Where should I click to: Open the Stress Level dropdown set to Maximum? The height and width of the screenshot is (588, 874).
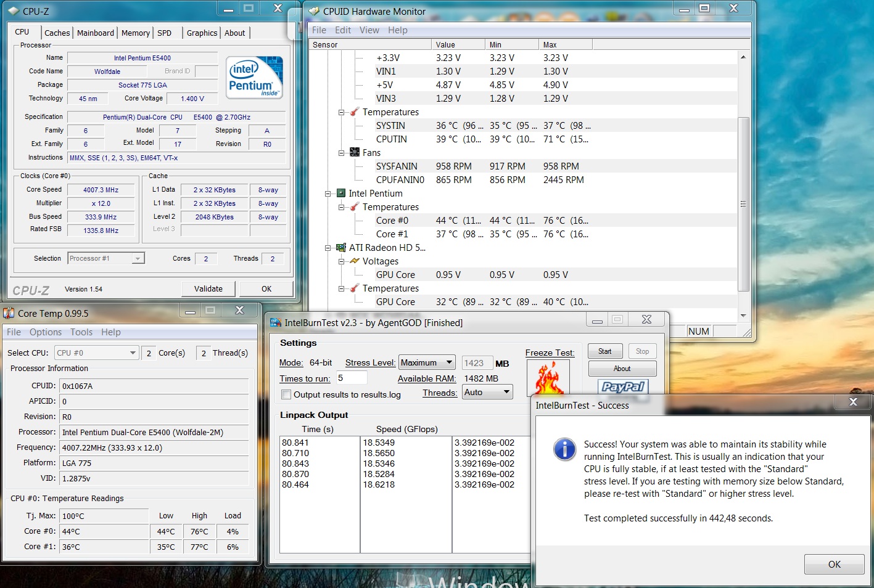(x=427, y=362)
